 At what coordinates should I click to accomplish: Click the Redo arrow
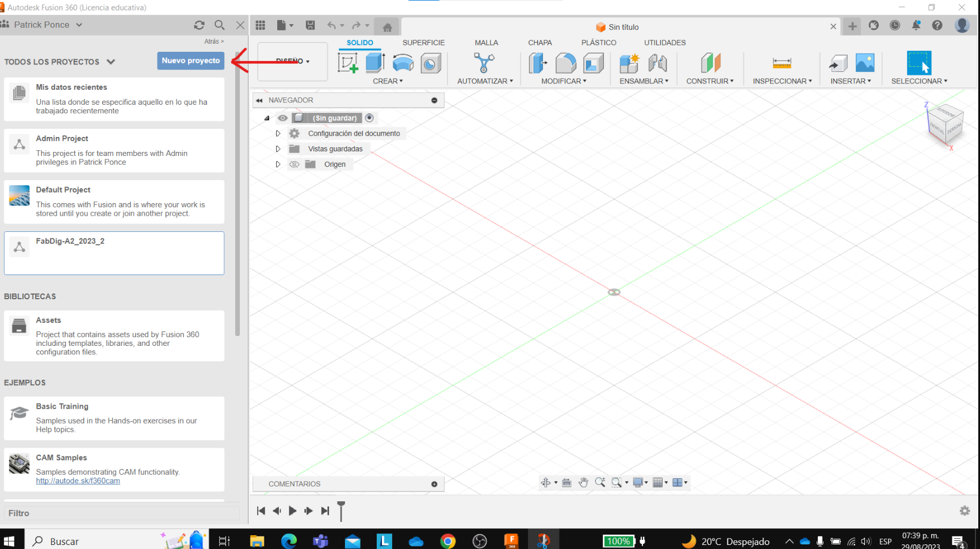(357, 25)
